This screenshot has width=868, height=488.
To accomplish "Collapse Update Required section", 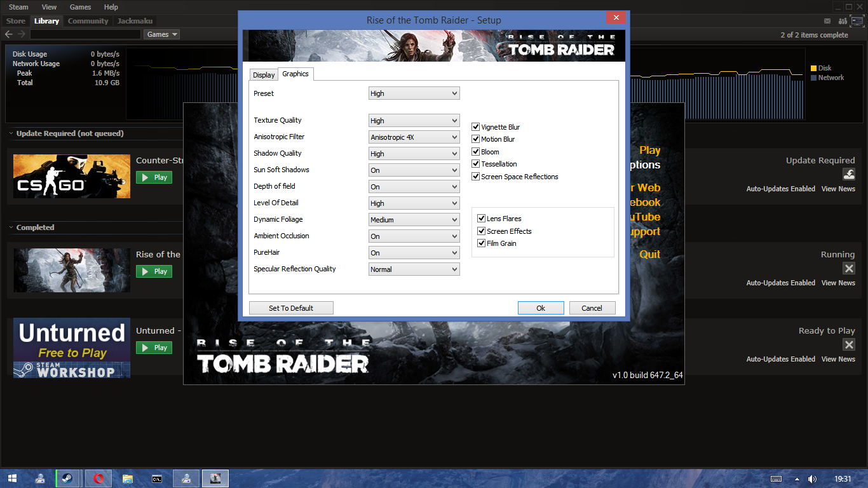I will [11, 134].
